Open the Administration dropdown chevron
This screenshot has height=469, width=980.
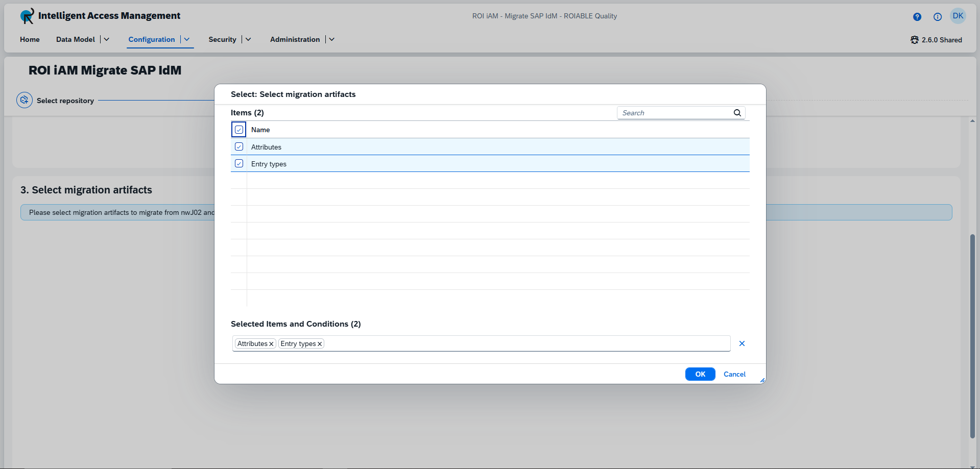(332, 39)
